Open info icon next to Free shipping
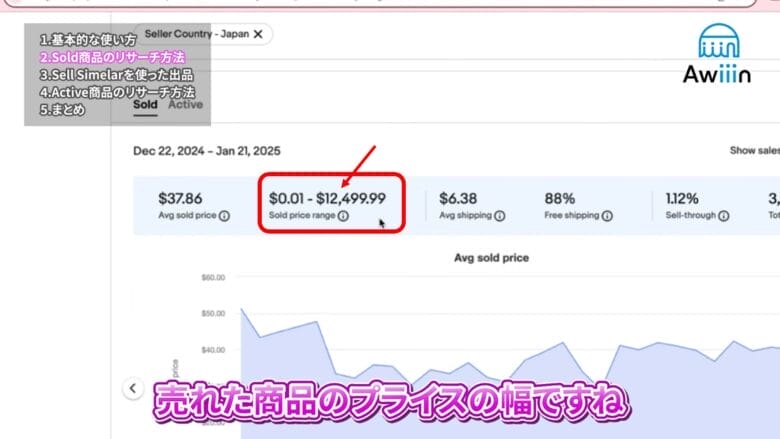 coord(607,216)
